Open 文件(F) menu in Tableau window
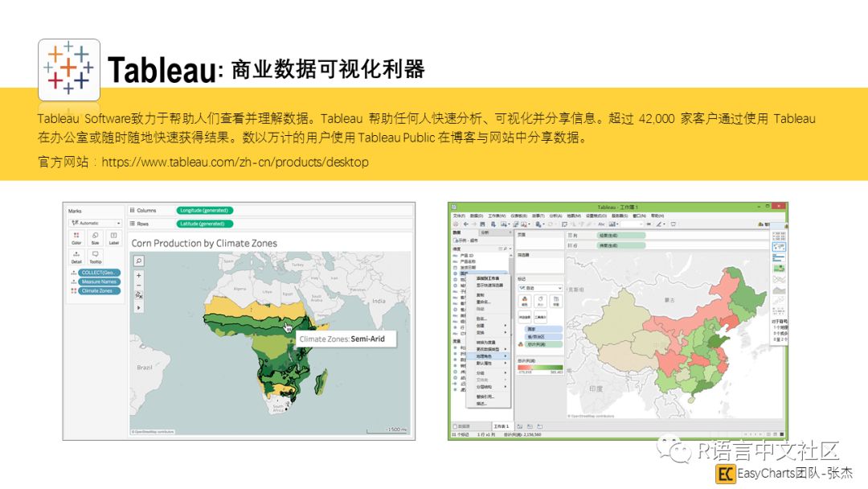The height and width of the screenshot is (489, 868). [x=459, y=216]
